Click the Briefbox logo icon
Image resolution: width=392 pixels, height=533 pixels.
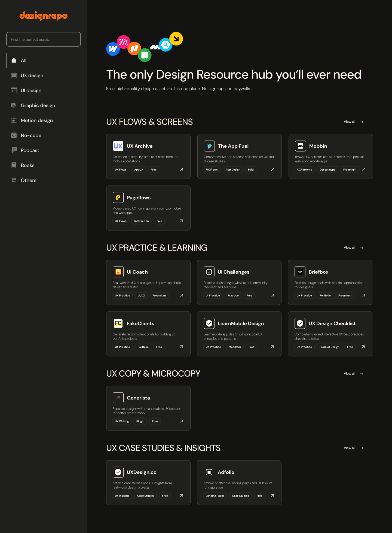pos(300,272)
